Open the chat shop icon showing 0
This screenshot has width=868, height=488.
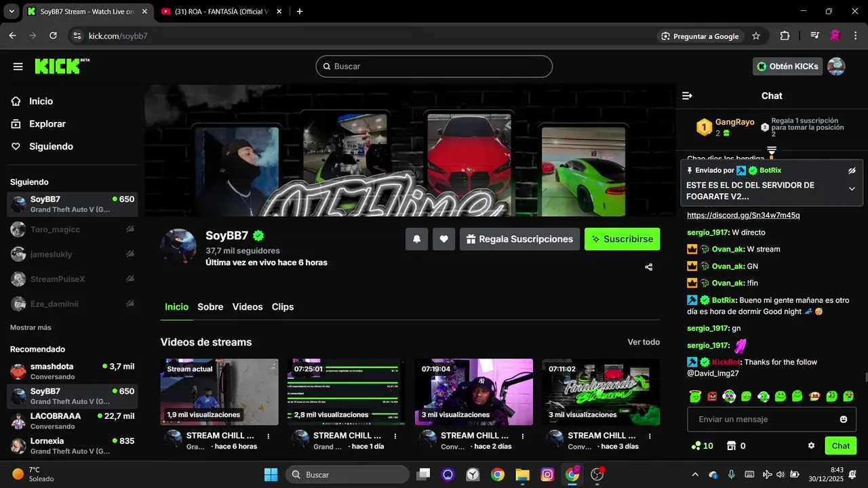click(736, 446)
